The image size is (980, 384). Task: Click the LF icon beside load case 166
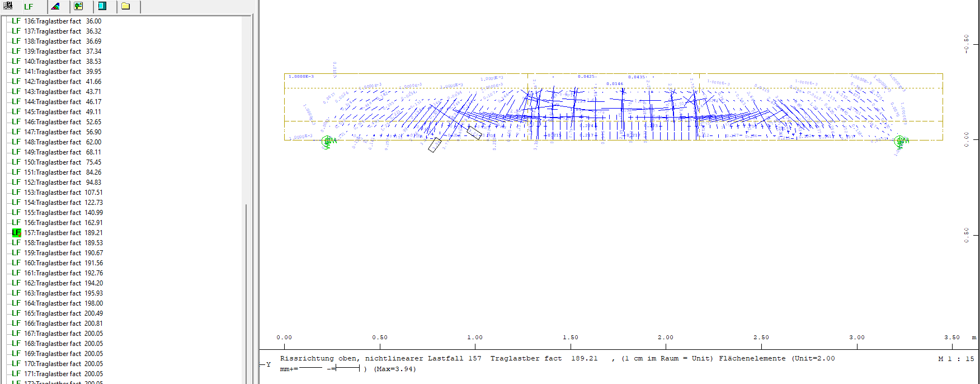16,324
